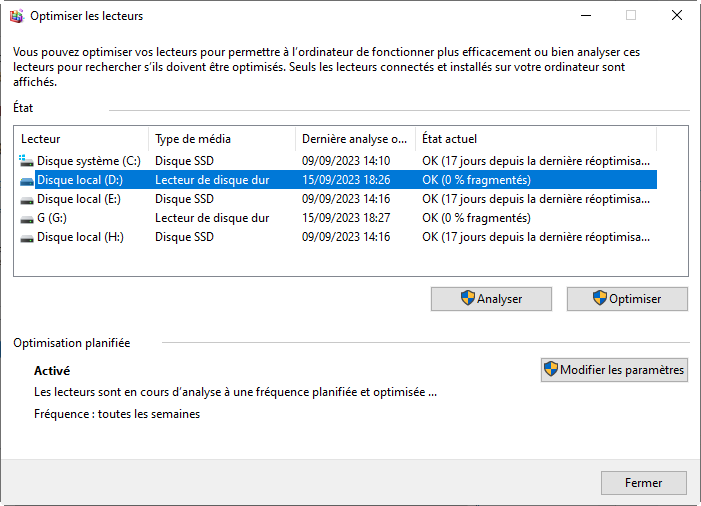Click the system disk (C:) drive icon

[26, 160]
